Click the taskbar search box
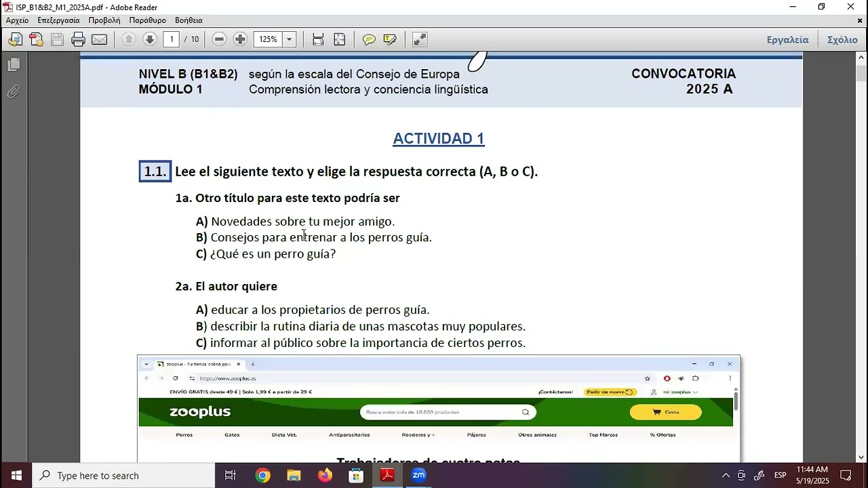This screenshot has height=488, width=868. point(123,475)
